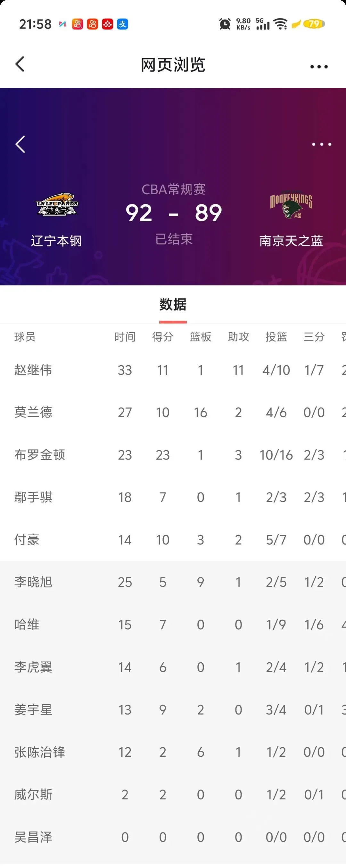Select player 布罗金顿 in the stats table

(x=39, y=455)
